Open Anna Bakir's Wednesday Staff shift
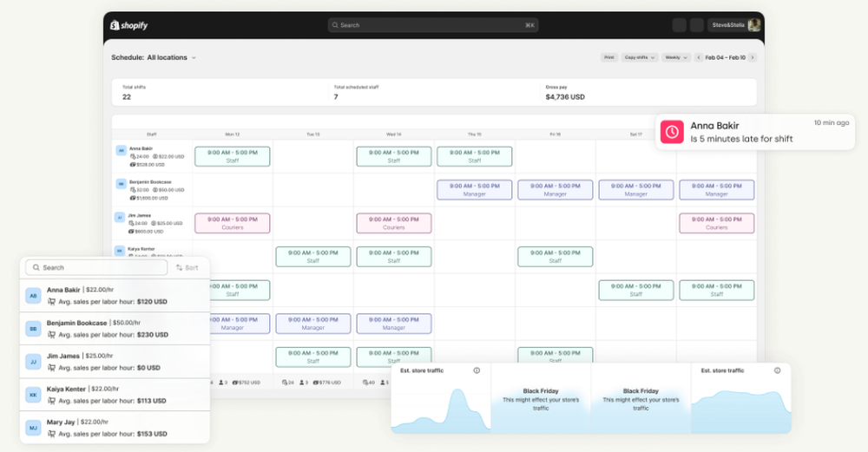The width and height of the screenshot is (868, 452). (393, 156)
